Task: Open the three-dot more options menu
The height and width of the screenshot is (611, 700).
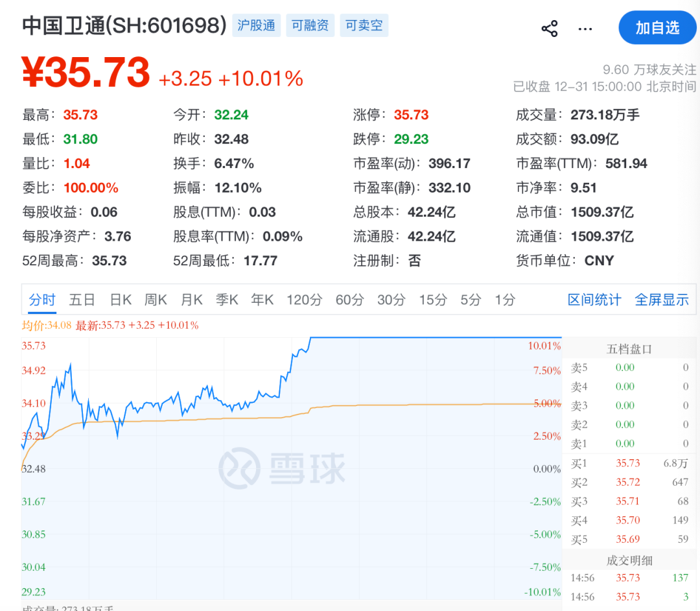Action: point(585,29)
